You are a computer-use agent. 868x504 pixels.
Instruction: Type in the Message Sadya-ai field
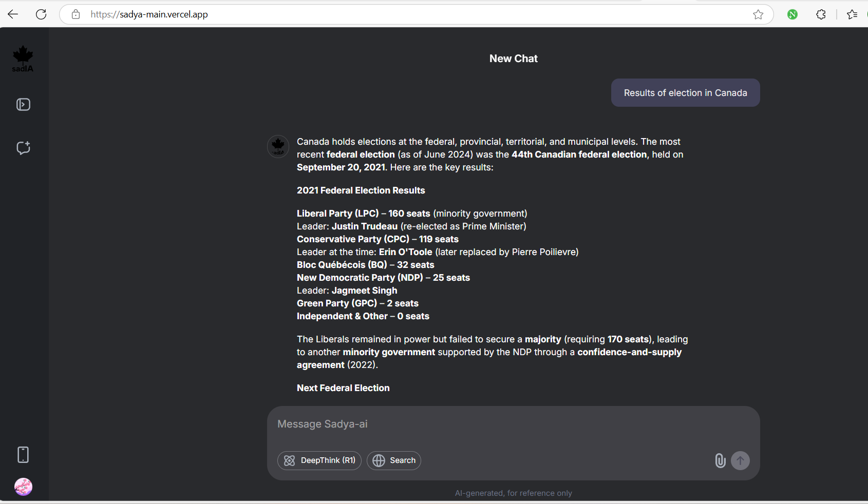(x=493, y=424)
